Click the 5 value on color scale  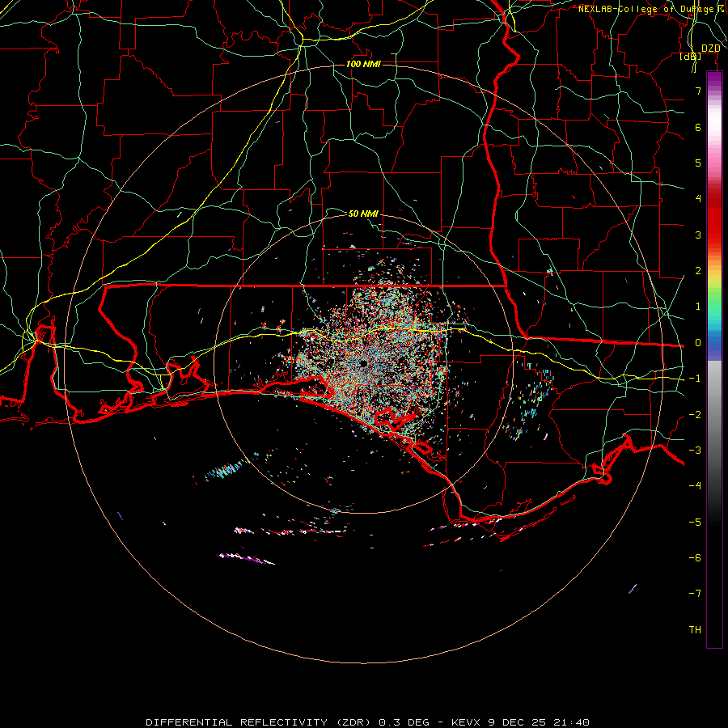pos(698,163)
